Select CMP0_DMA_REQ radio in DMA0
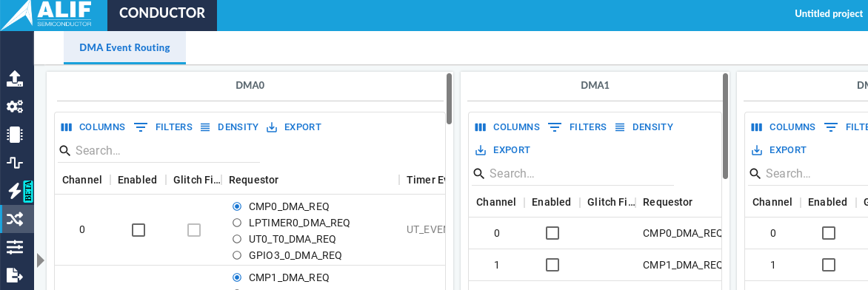 click(x=237, y=206)
